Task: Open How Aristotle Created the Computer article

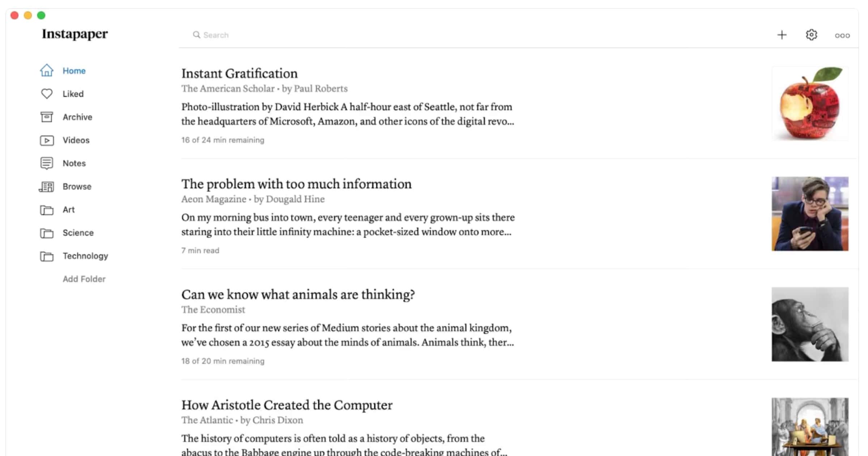Action: tap(286, 405)
